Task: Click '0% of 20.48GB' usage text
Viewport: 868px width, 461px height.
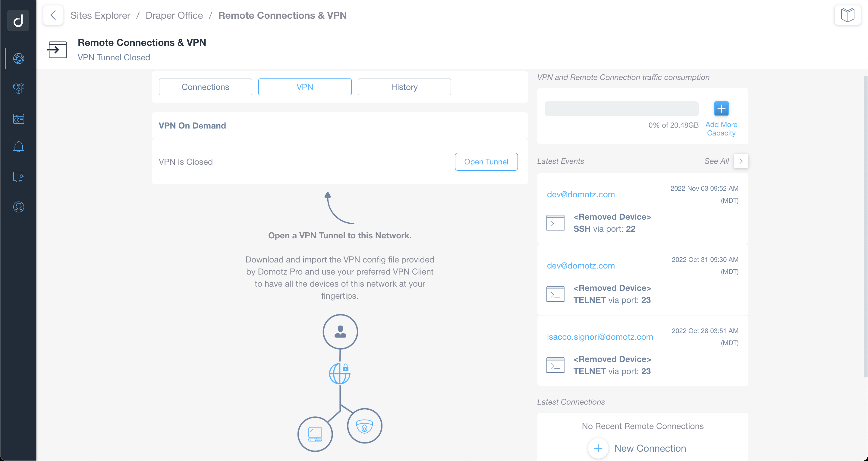Action: coord(673,125)
